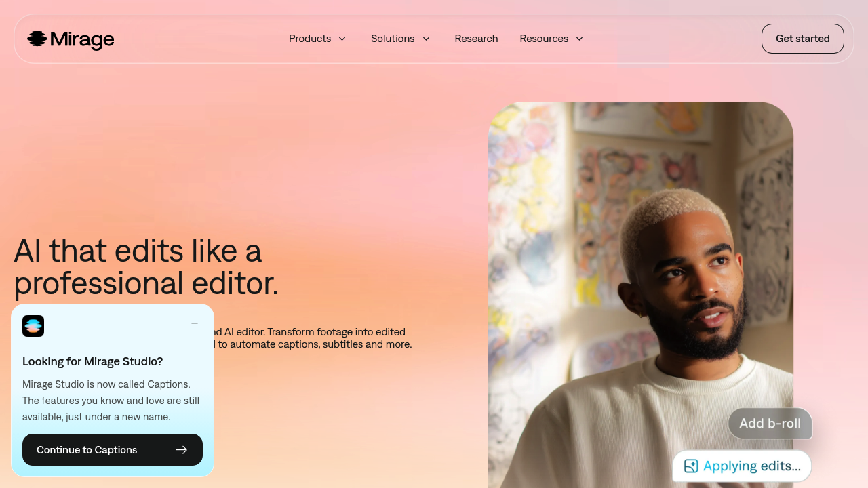The height and width of the screenshot is (488, 868).
Task: Expand the Solutions chevron
Action: pos(427,39)
